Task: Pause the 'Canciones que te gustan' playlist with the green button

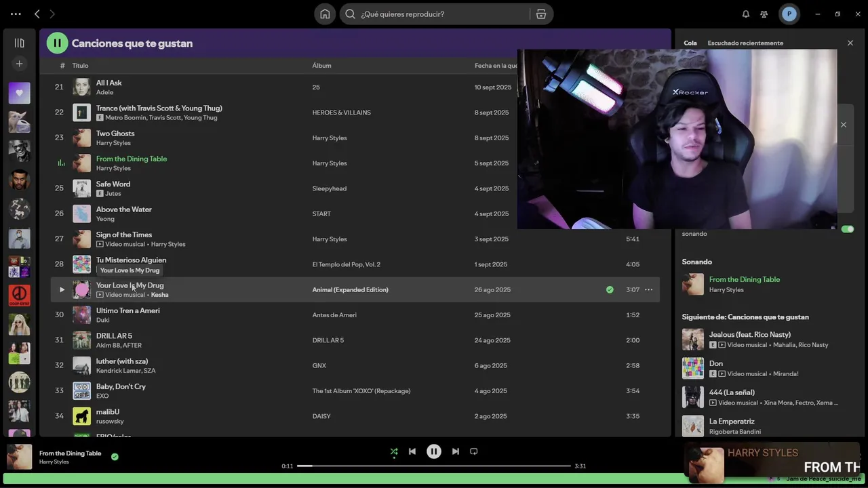Action: 57,43
